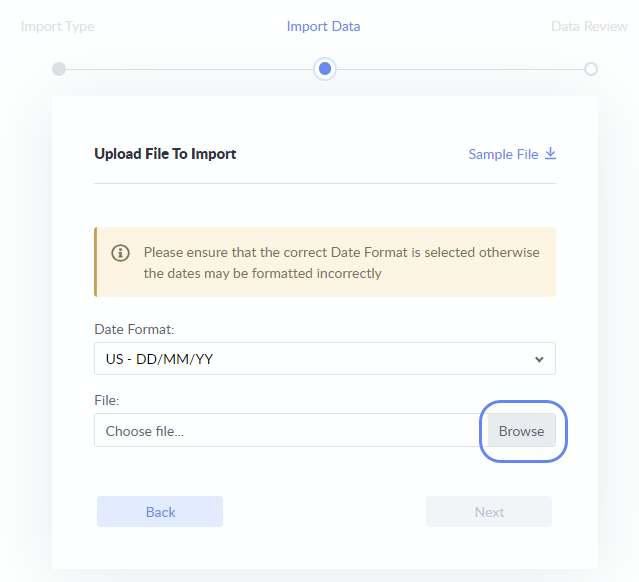639x582 pixels.
Task: Click the active Import Data step circle
Action: (x=324, y=69)
